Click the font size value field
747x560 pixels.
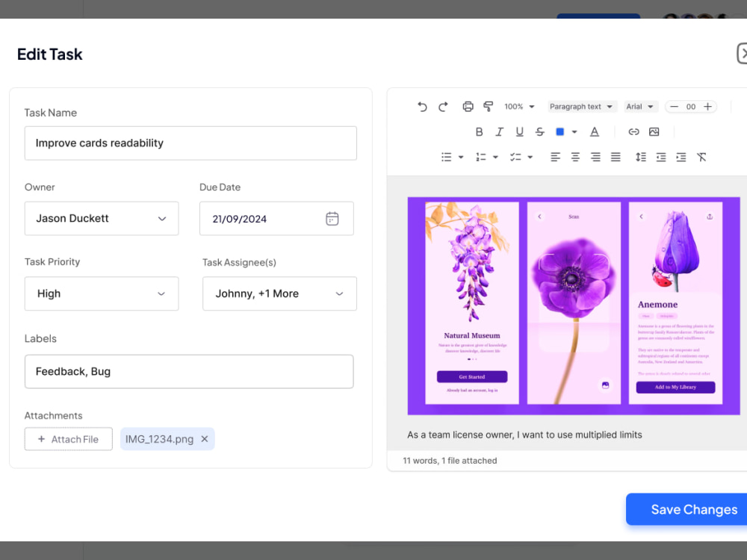pyautogui.click(x=691, y=107)
